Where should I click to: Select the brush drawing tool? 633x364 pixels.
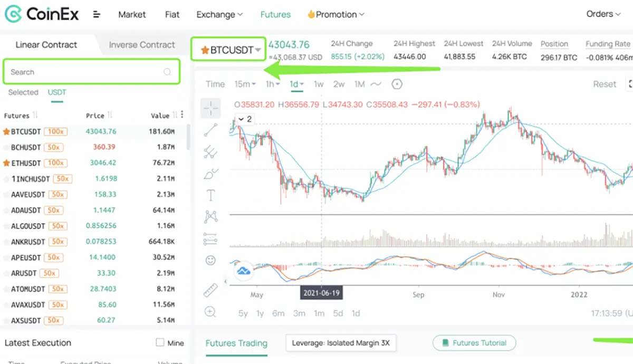coord(210,174)
